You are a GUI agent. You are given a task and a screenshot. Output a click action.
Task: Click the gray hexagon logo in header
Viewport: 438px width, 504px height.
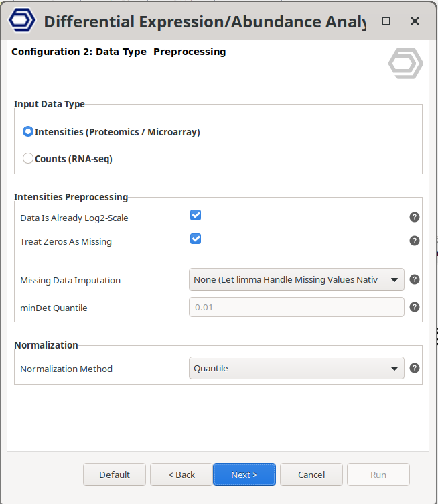click(x=406, y=63)
